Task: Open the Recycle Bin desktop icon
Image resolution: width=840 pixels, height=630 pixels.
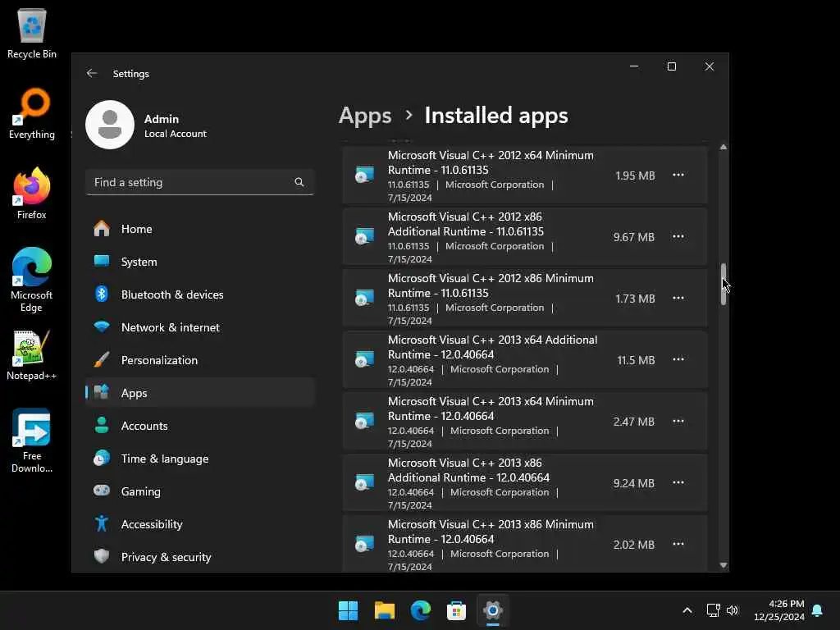Action: pos(32,33)
